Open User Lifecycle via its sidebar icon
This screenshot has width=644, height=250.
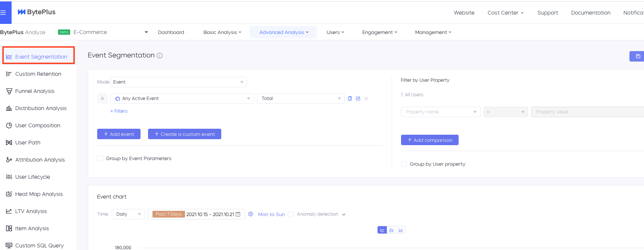pos(9,177)
